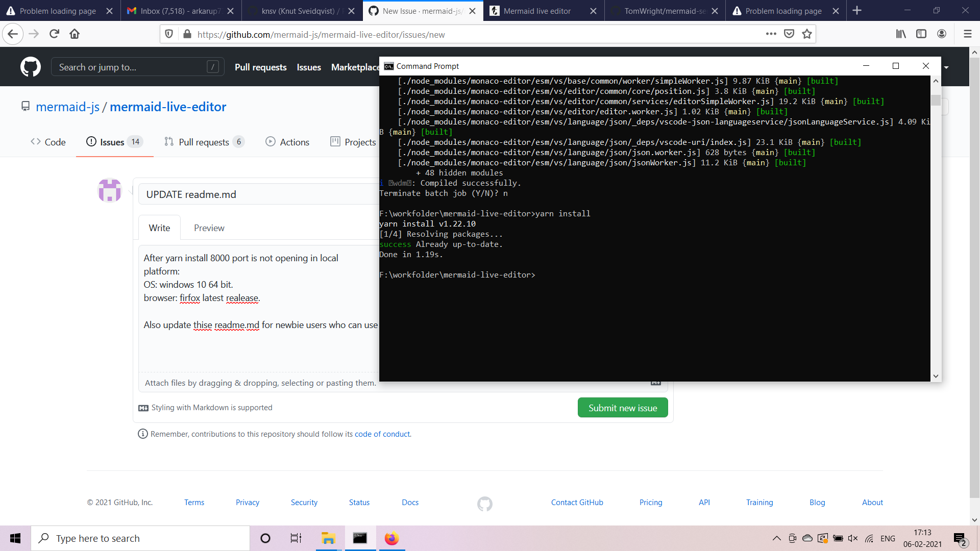This screenshot has width=980, height=551.
Task: Open the Firefox account icon
Action: [942, 34]
